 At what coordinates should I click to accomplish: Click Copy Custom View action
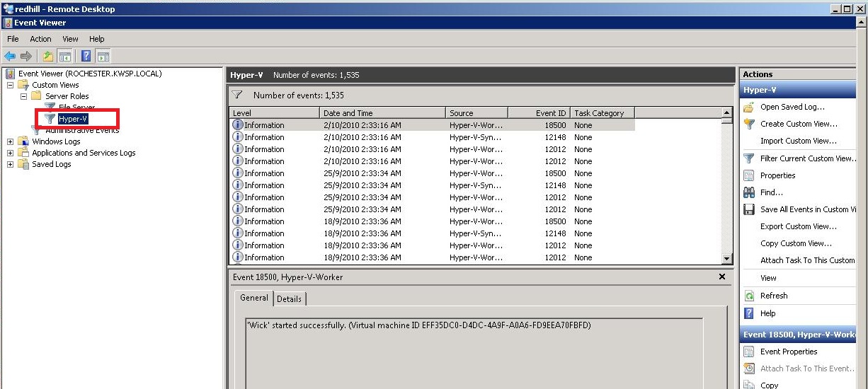(x=796, y=243)
